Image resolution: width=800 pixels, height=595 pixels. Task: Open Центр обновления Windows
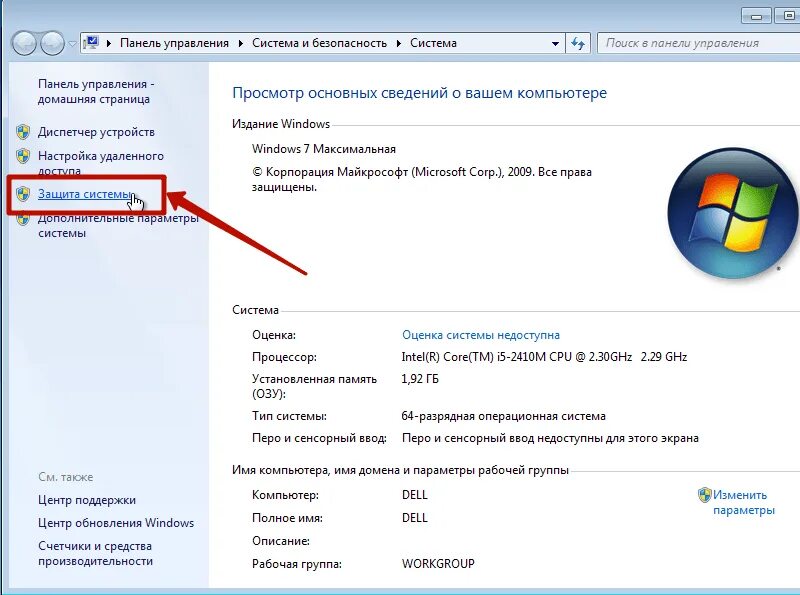[116, 523]
